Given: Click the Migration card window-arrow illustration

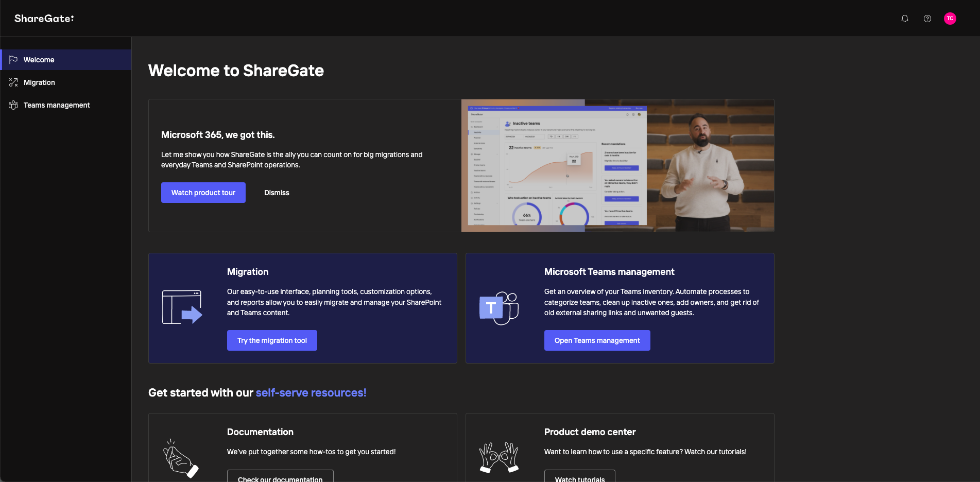Looking at the screenshot, I should tap(182, 307).
